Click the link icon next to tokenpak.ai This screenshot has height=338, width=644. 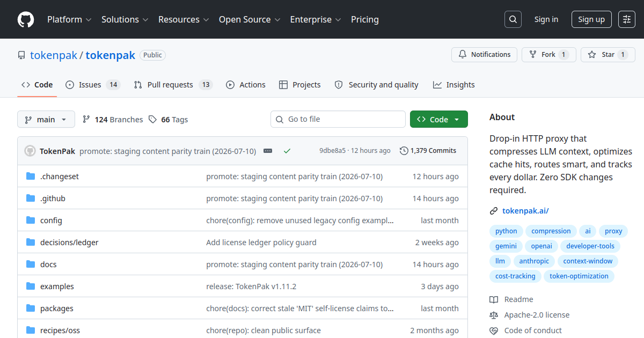coord(494,211)
